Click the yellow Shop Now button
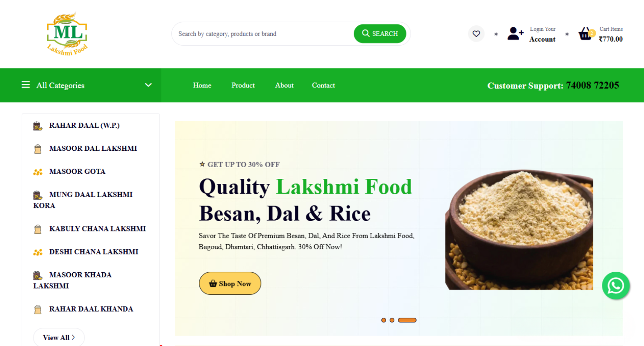644x346 pixels. tap(230, 284)
